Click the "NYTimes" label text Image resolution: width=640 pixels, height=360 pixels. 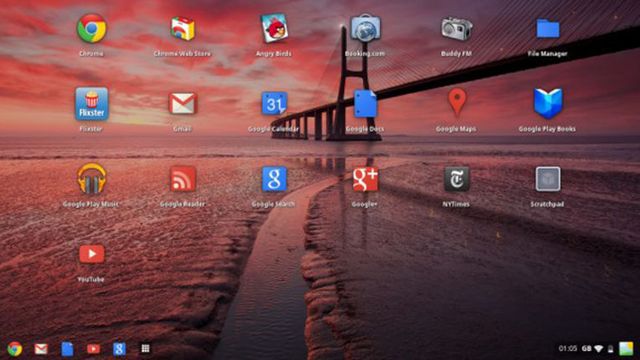pyautogui.click(x=456, y=204)
